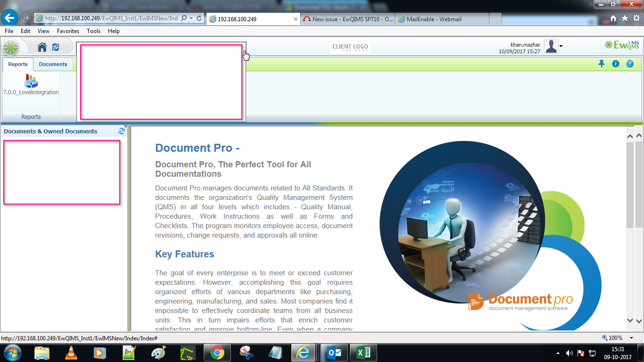644x362 pixels.
Task: Click the browser forward arrow
Action: tap(26, 18)
